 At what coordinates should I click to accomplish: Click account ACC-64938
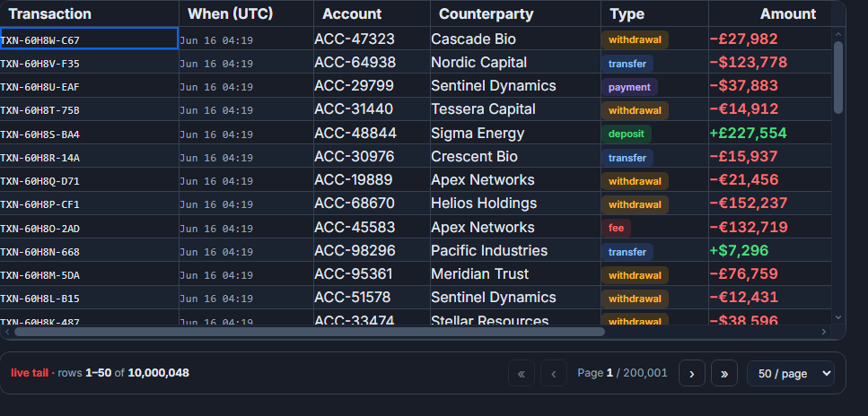click(x=355, y=63)
